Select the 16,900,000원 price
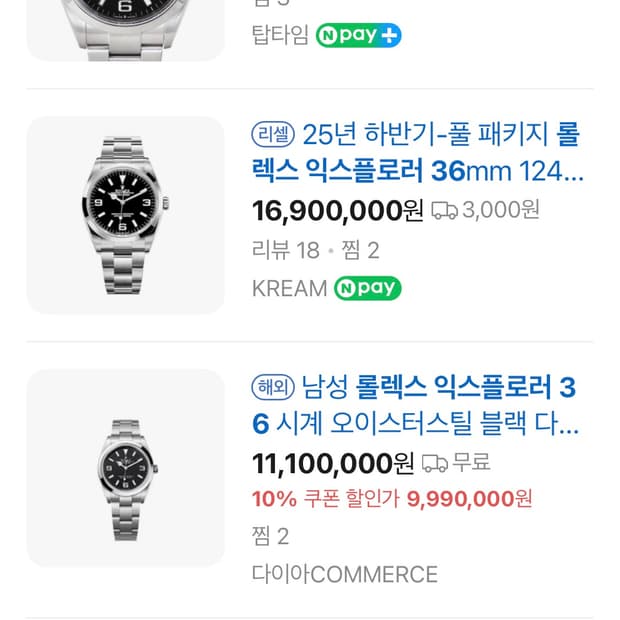Screen dimensions: 620x620 coord(338,211)
